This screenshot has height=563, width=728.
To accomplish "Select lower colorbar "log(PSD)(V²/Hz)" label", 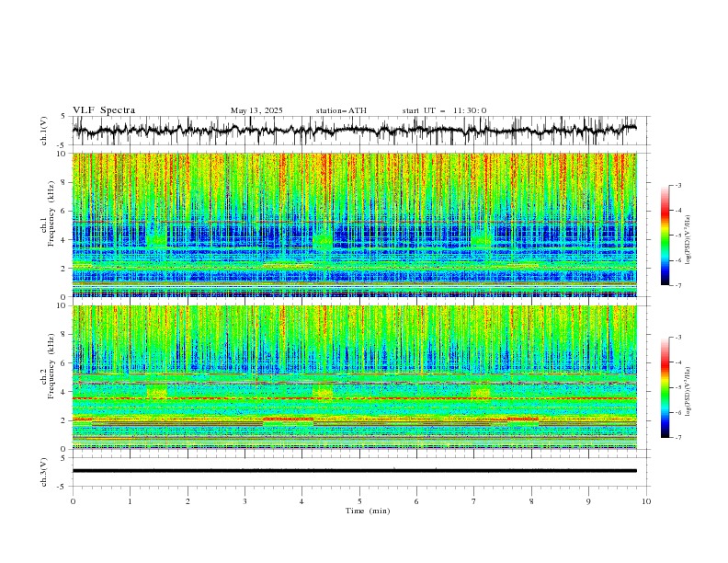I will 688,391.
